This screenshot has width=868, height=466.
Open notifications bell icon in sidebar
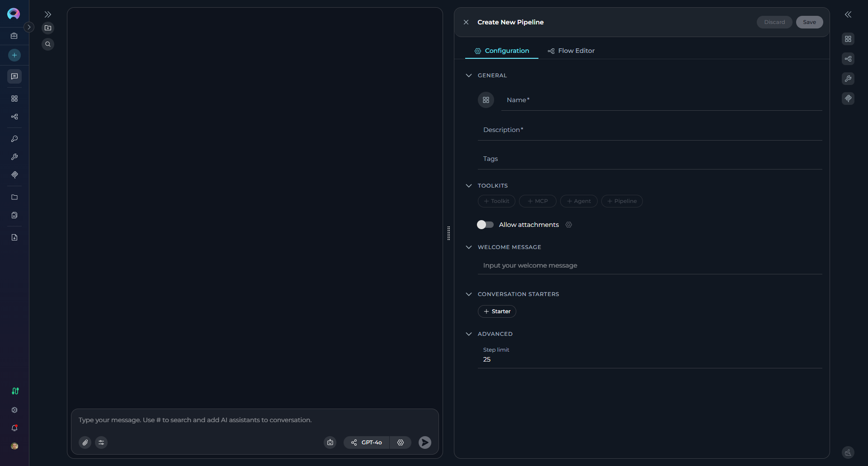click(x=14, y=428)
